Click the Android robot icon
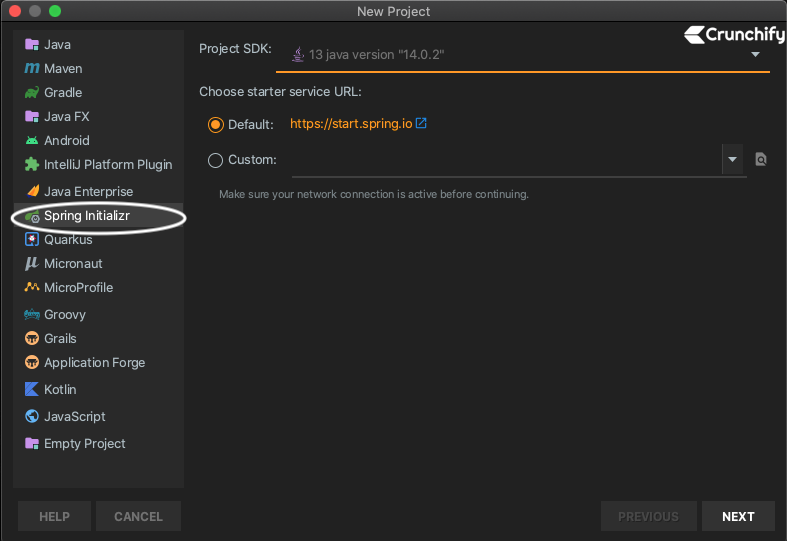This screenshot has height=541, width=787. pos(32,141)
